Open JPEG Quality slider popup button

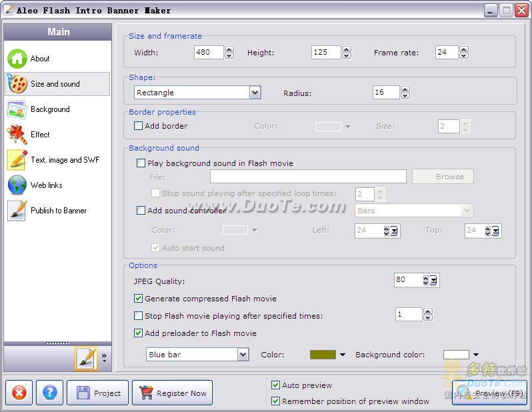[433, 280]
